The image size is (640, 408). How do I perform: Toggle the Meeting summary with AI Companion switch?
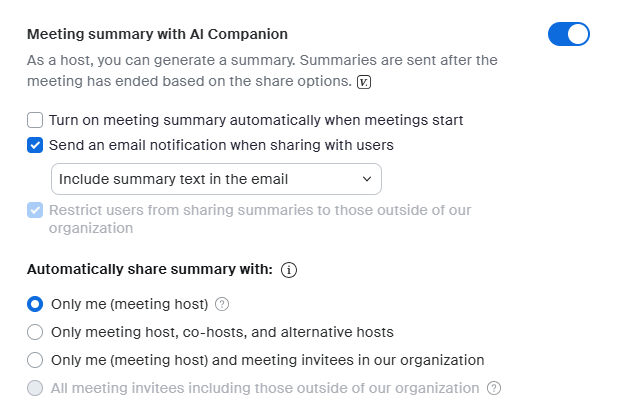pyautogui.click(x=568, y=34)
